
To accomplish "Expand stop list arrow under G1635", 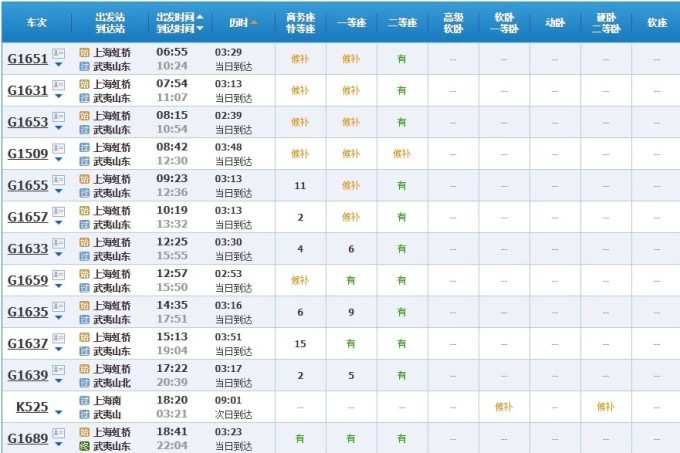I will pyautogui.click(x=59, y=318).
